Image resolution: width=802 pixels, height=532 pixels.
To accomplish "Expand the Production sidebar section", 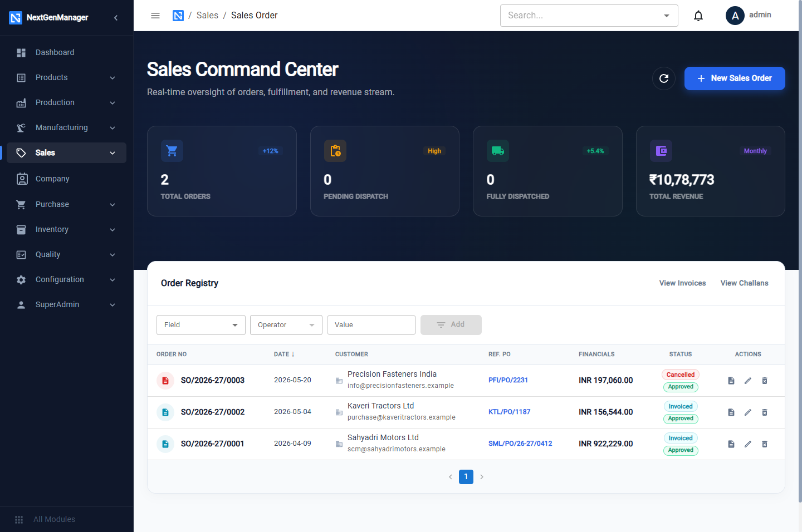I will tap(67, 102).
